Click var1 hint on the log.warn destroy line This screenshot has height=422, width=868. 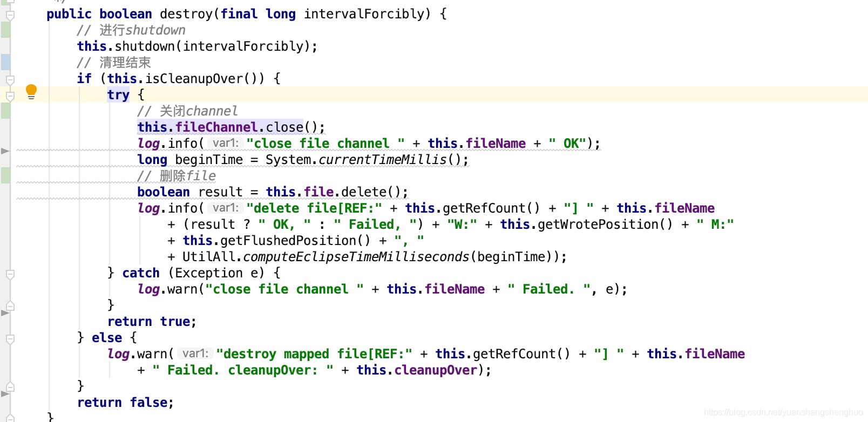pyautogui.click(x=195, y=353)
